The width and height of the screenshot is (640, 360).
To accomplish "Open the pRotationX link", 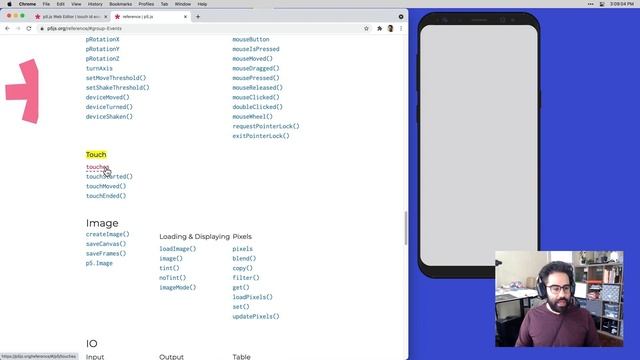I will [x=102, y=40].
